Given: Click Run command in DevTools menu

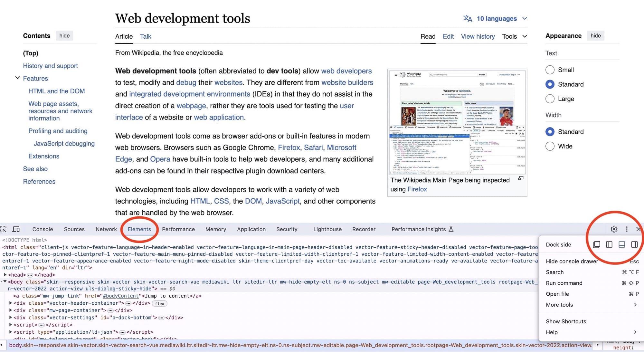Looking at the screenshot, I should pyautogui.click(x=565, y=283).
